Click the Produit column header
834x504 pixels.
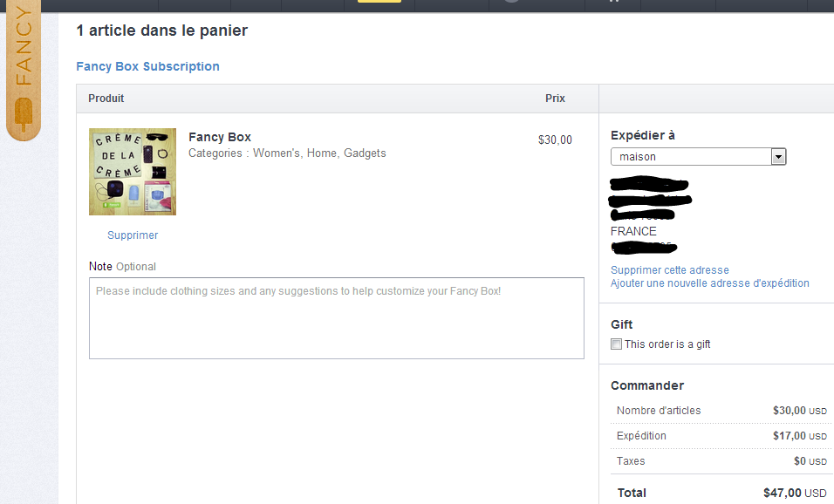106,99
